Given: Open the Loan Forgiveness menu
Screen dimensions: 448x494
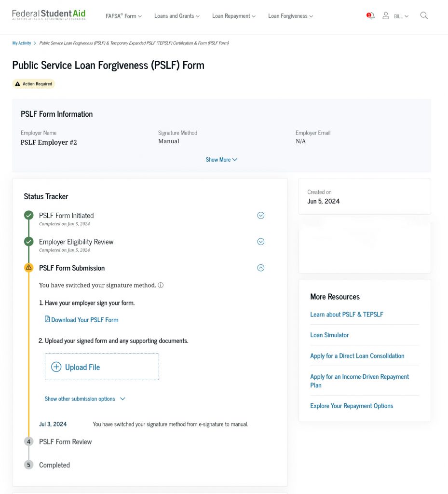Looking at the screenshot, I should click(290, 16).
